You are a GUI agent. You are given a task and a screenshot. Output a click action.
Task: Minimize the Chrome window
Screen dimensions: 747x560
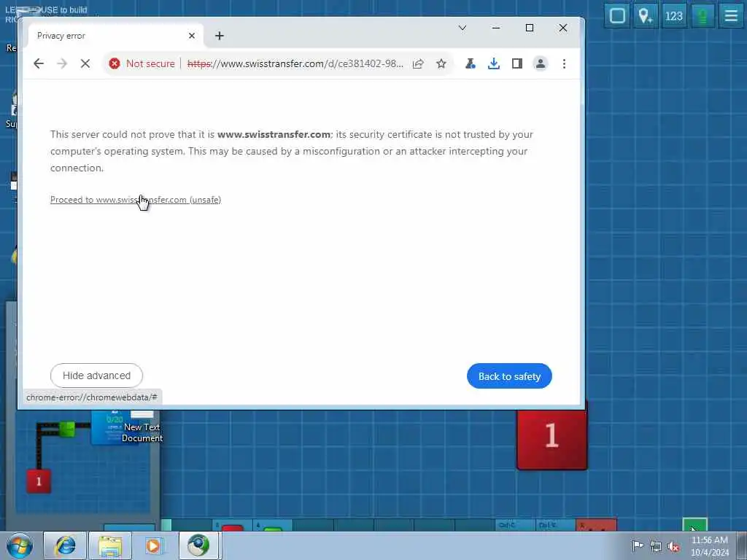(496, 28)
